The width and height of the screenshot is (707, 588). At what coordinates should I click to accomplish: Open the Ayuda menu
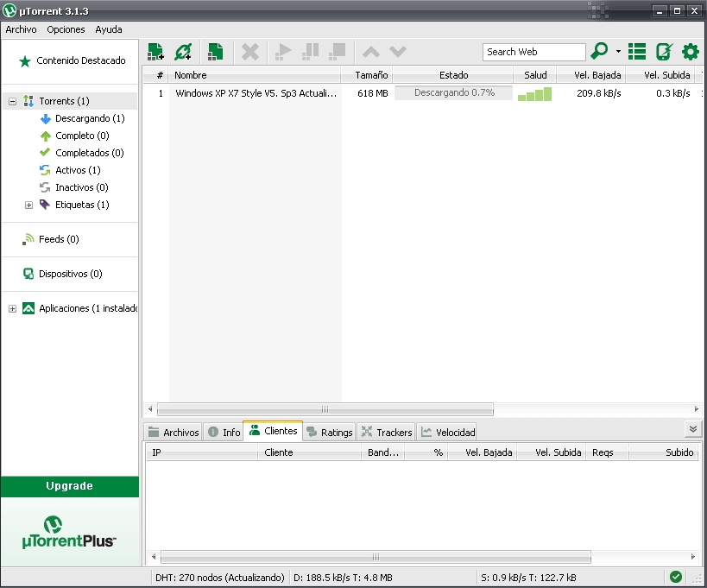(109, 29)
